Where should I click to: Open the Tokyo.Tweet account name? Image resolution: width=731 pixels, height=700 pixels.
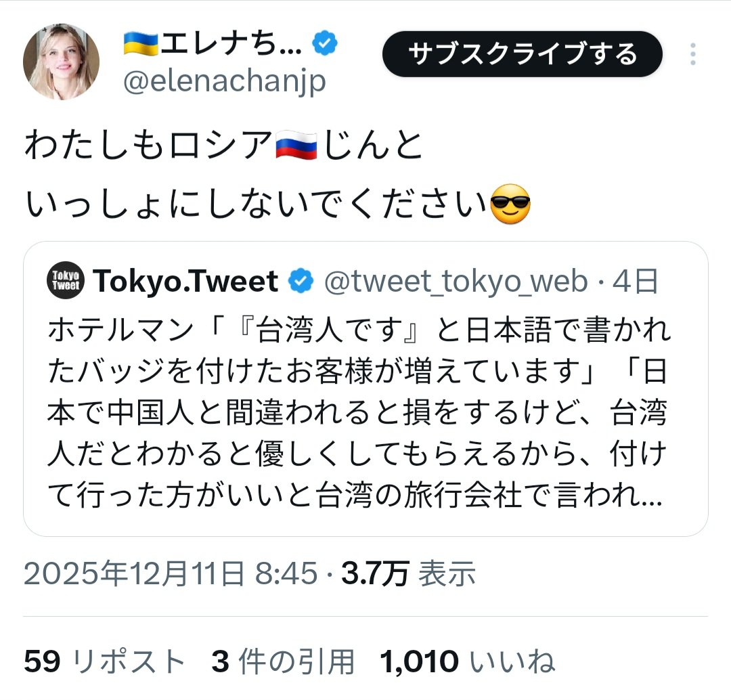(187, 281)
